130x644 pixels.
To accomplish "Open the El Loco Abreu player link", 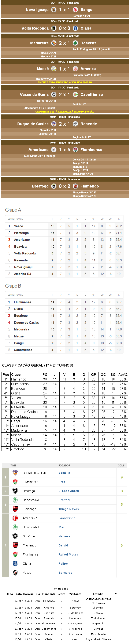I will [x=69, y=491].
